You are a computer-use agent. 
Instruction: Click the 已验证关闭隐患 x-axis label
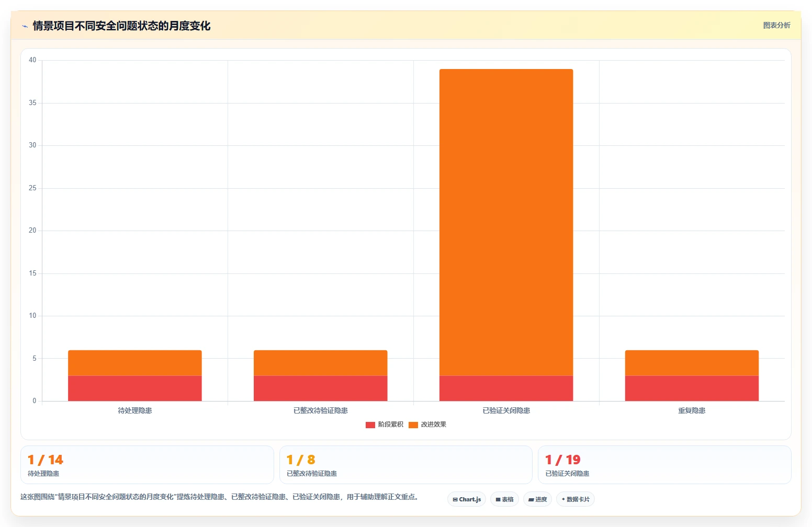pos(506,410)
